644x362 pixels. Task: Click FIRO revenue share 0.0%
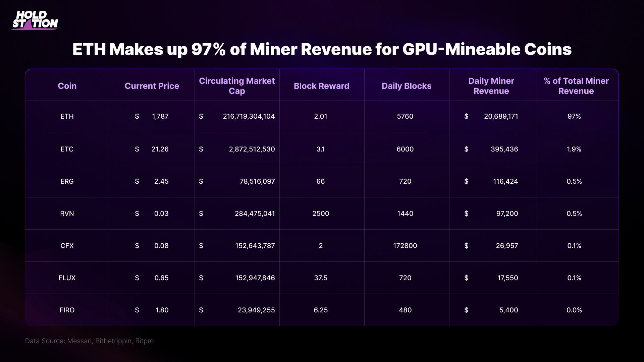point(574,310)
